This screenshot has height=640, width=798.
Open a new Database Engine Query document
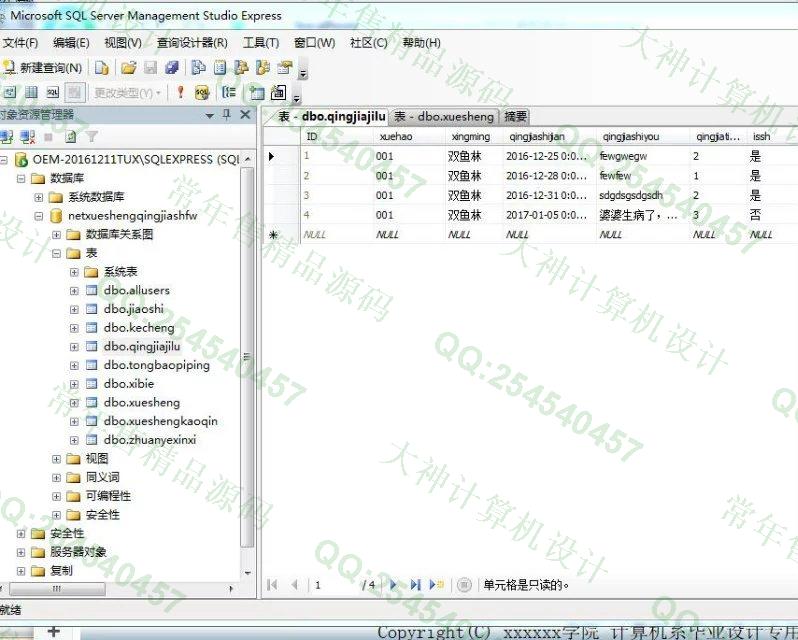click(102, 68)
